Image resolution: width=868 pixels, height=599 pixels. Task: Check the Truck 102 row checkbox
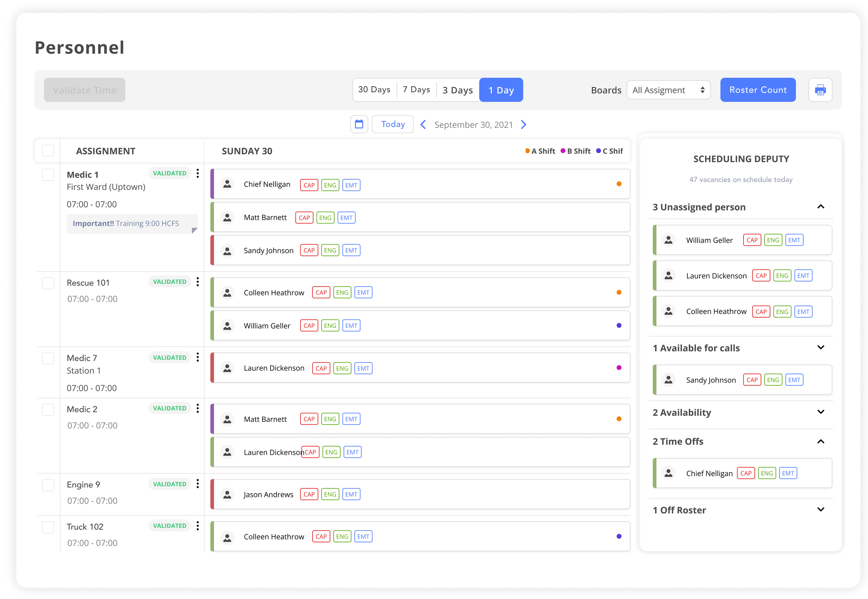pos(48,527)
